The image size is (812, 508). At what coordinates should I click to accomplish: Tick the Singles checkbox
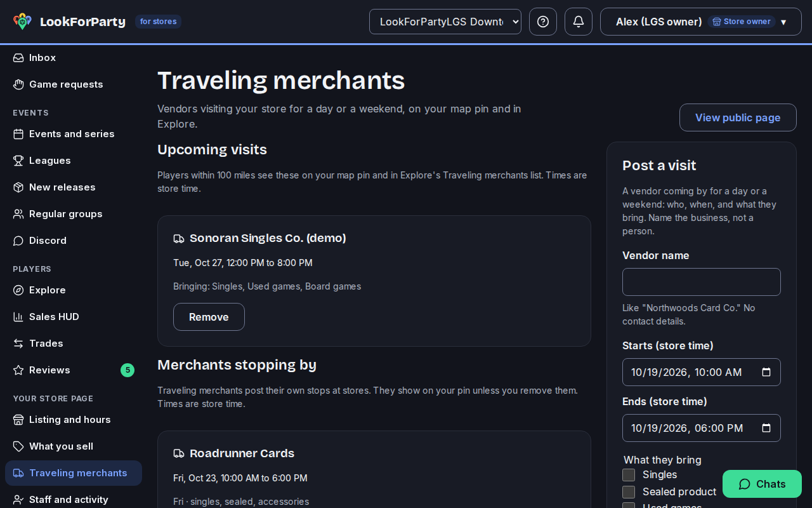click(629, 475)
